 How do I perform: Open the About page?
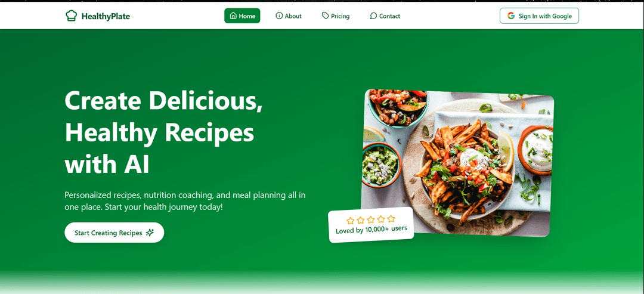[289, 16]
